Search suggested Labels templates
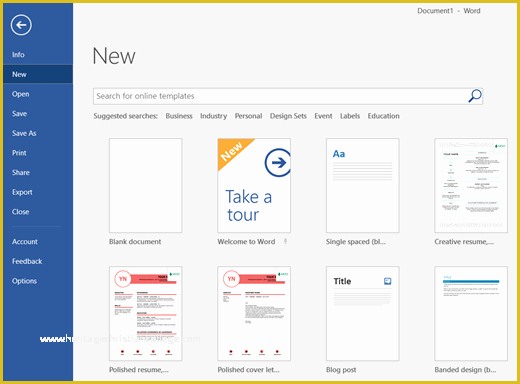Image resolution: width=520 pixels, height=384 pixels. coord(350,116)
